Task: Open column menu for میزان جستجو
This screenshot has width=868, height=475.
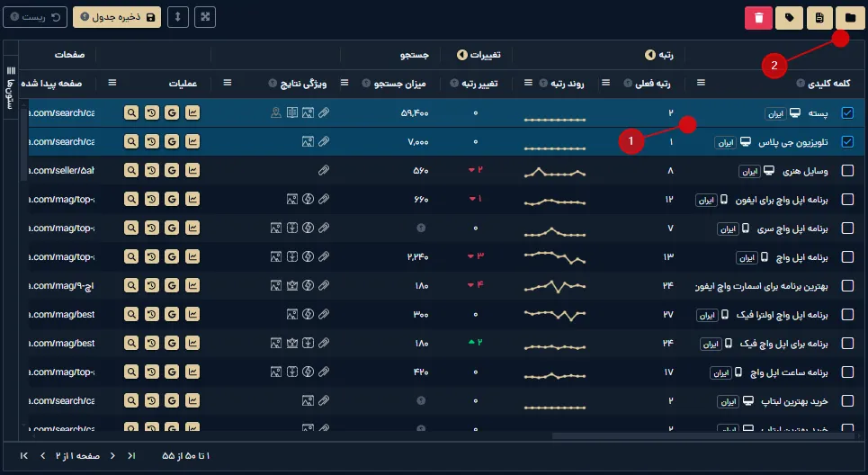Action: (345, 83)
